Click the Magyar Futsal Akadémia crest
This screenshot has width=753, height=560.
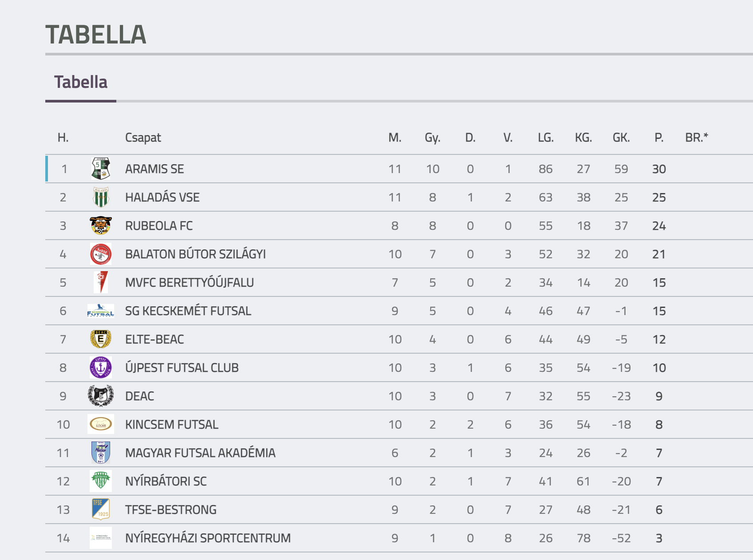point(101,453)
